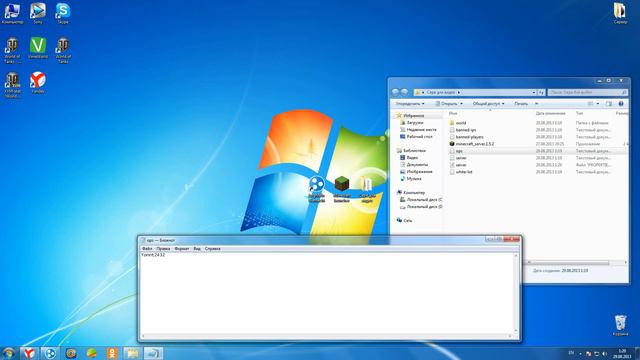640x360 pixels.
Task: Click the network icon in system tray
Action: coord(596,353)
